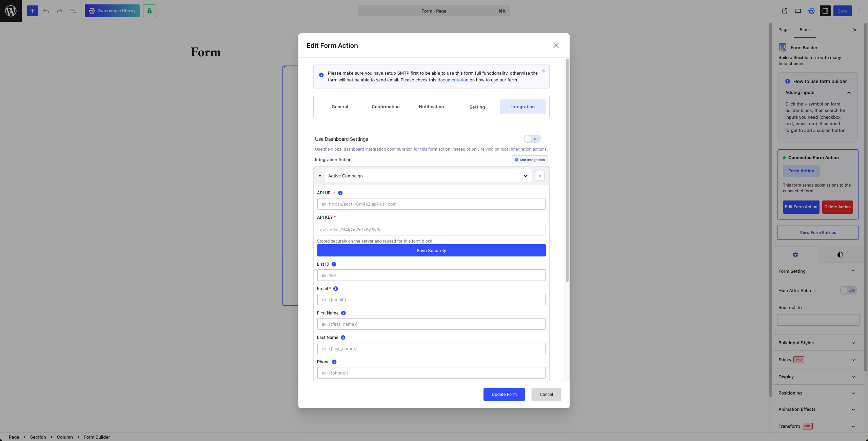Open the Styles half-circle tab icon

(840, 255)
